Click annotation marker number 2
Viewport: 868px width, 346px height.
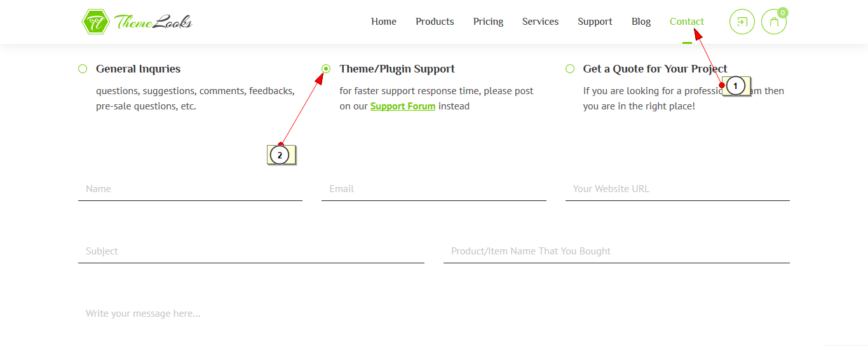(280, 155)
